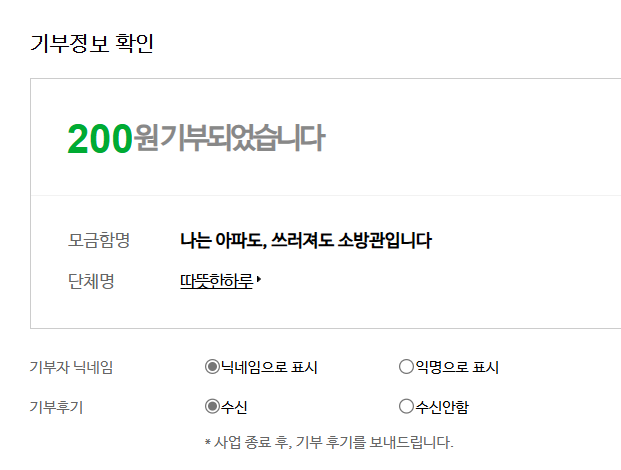Viewport: 621px width, 470px height.
Task: Click the 기부정보 확인 page heading
Action: [x=92, y=44]
